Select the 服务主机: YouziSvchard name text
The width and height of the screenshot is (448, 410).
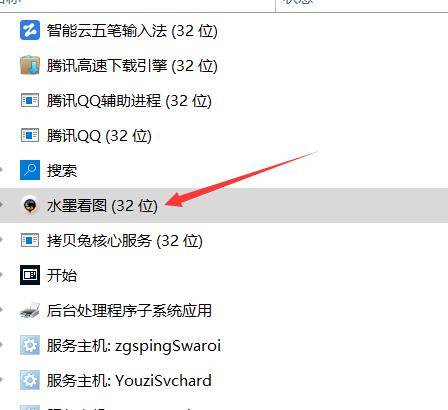(x=129, y=380)
